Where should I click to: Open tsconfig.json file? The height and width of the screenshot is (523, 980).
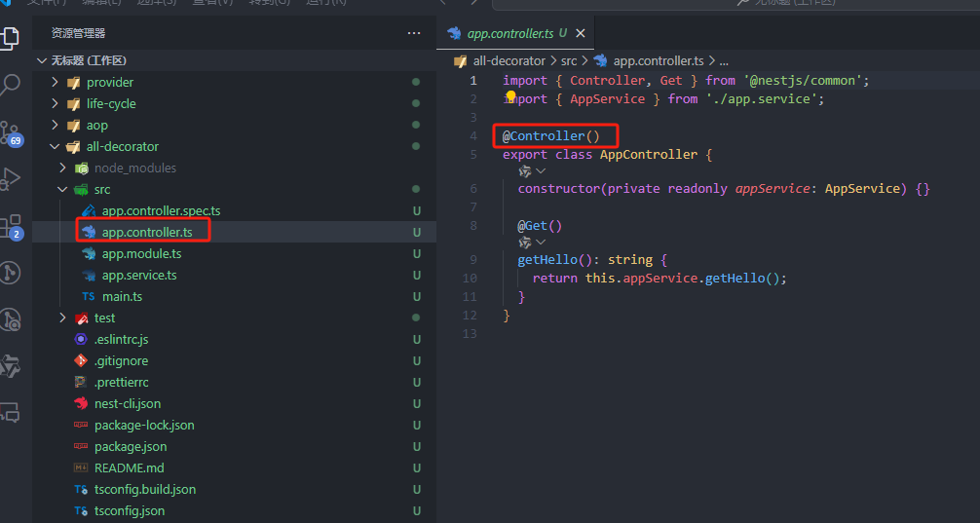(130, 511)
